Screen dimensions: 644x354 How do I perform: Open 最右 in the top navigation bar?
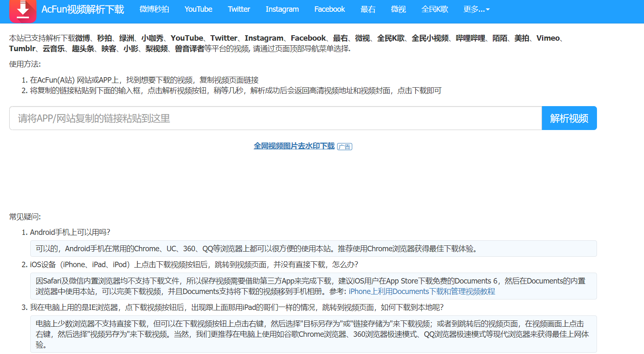pos(368,9)
